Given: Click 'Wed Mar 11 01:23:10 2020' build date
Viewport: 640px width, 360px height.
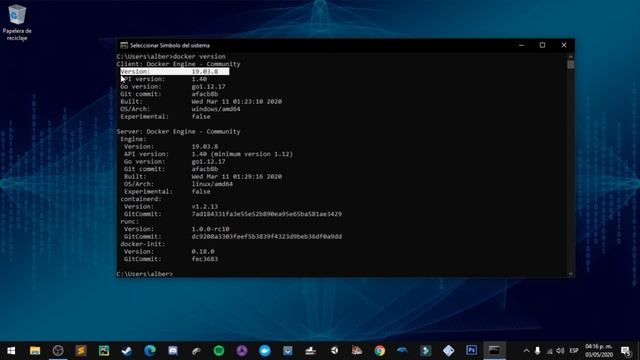Looking at the screenshot, I should pos(237,102).
